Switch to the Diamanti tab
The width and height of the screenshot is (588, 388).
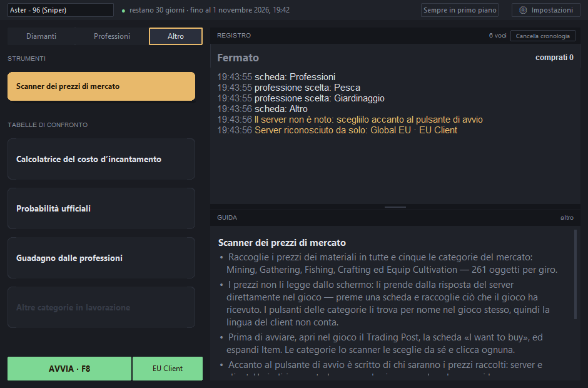pyautogui.click(x=41, y=36)
